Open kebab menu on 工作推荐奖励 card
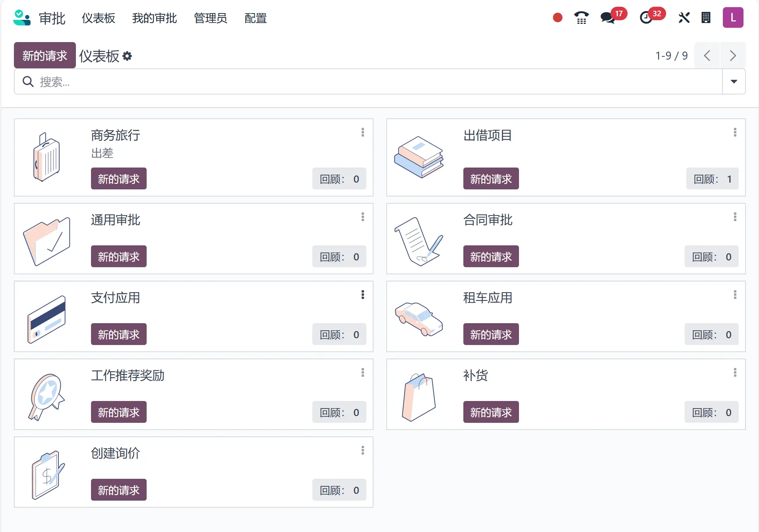Screen dimensions: 759x532 [x=362, y=372]
